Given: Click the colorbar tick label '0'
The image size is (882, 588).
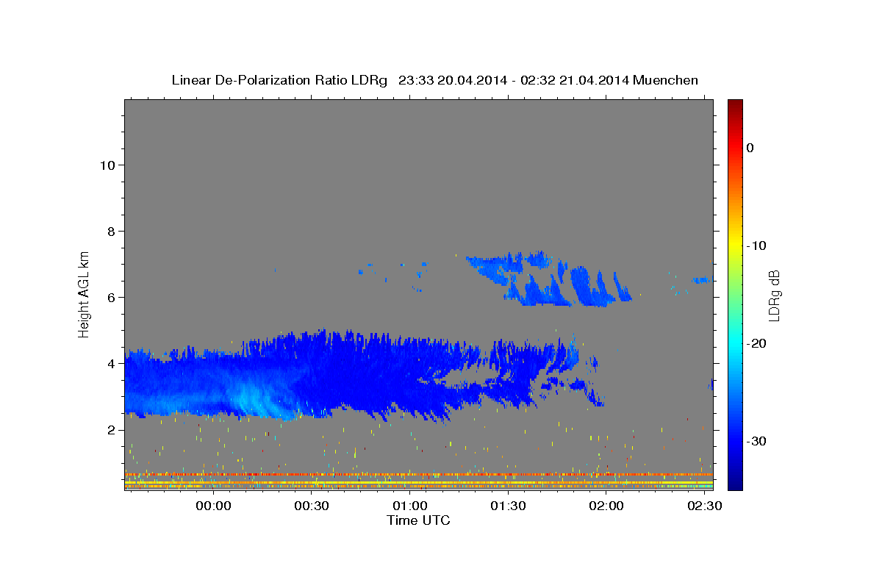Looking at the screenshot, I should point(750,148).
